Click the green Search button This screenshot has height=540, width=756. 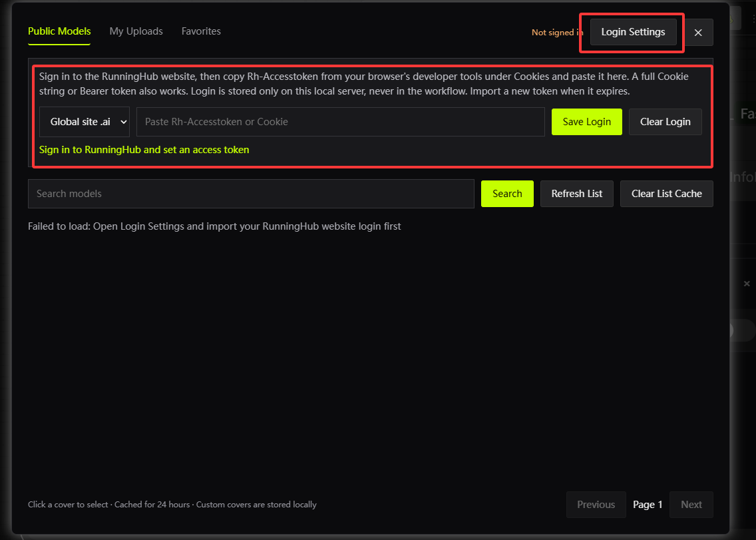507,194
